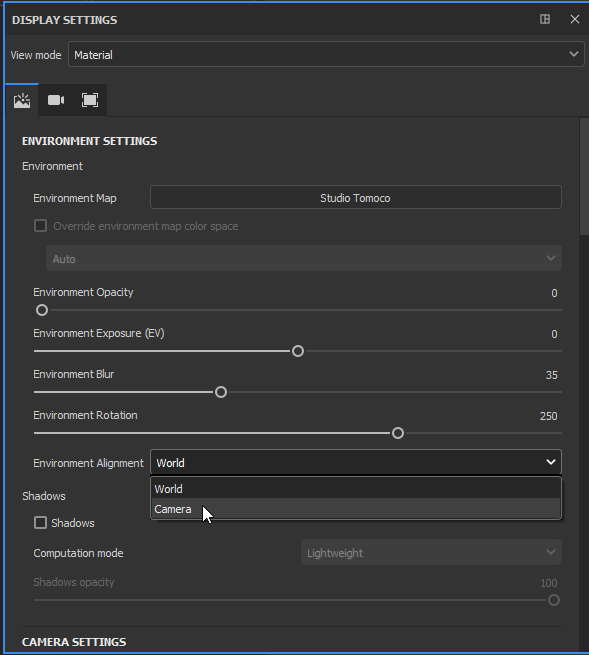Switch to the Camera settings tab icon
This screenshot has height=655, width=589.
pos(56,101)
